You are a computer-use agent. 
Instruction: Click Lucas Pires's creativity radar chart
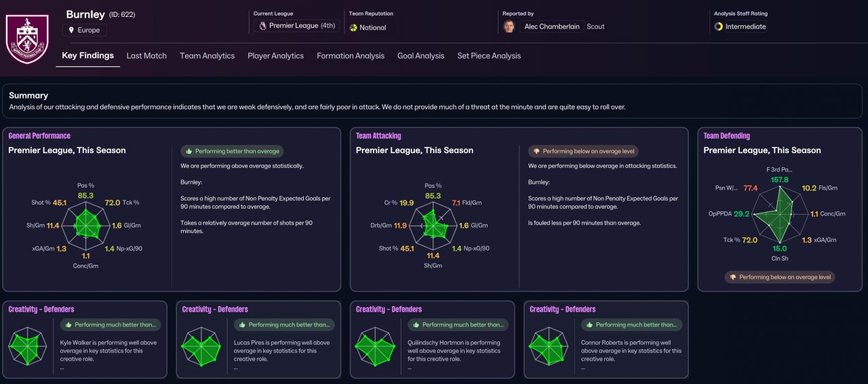[201, 347]
